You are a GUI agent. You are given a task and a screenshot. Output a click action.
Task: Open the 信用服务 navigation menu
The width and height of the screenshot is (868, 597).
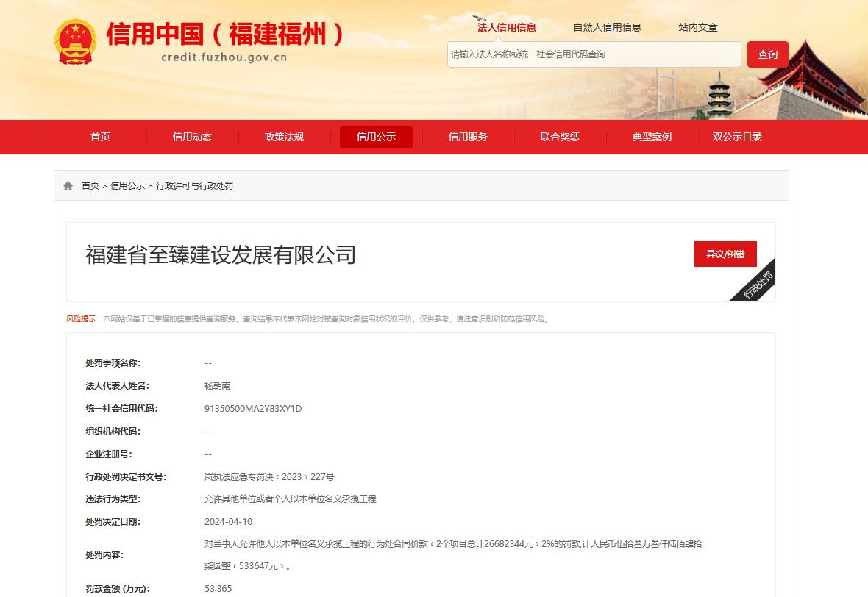coord(468,137)
